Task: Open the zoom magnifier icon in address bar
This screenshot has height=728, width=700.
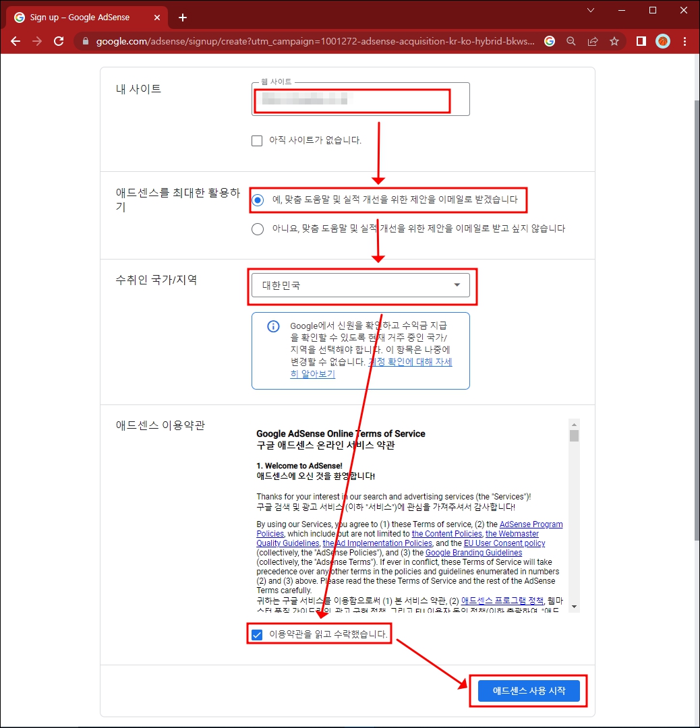Action: pos(571,41)
